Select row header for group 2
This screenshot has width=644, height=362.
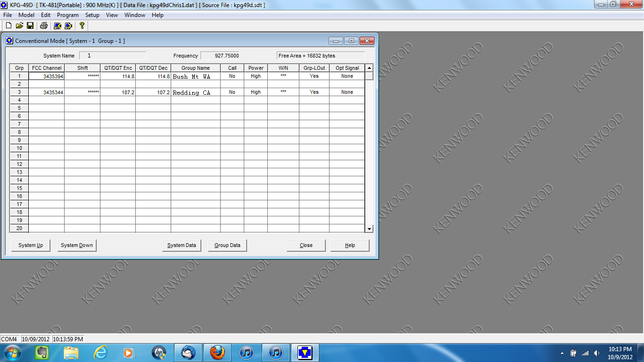pos(19,84)
